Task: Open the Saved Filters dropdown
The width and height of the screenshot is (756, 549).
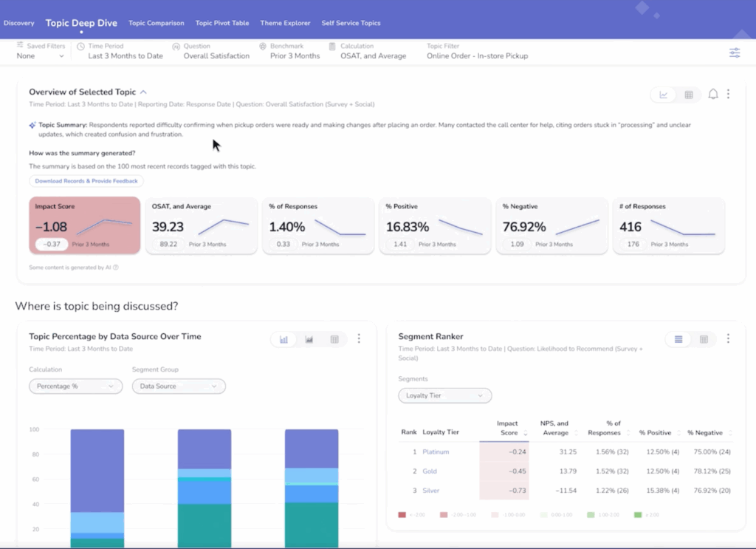Action: click(x=41, y=55)
